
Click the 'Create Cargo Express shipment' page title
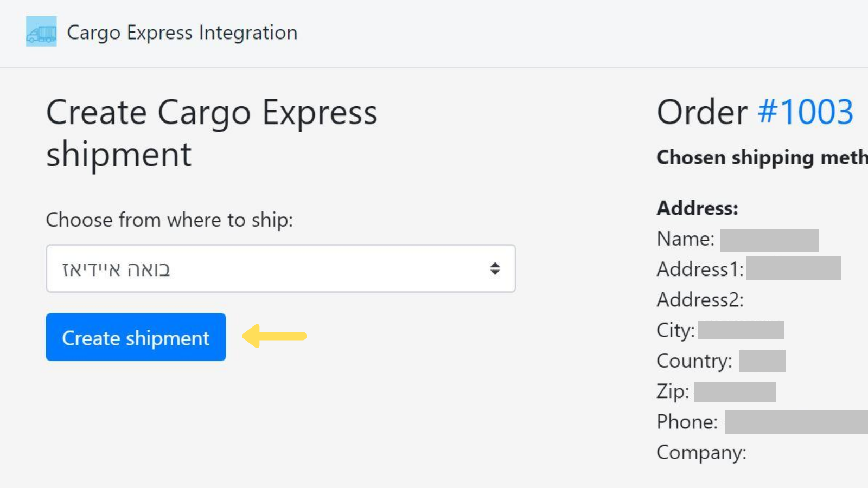pos(212,133)
